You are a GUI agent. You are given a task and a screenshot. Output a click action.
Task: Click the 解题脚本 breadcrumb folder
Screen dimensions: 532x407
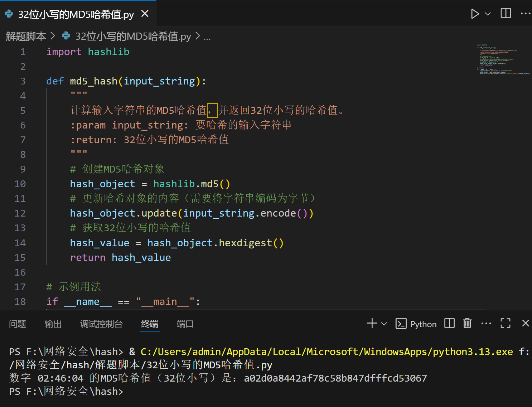(x=26, y=36)
